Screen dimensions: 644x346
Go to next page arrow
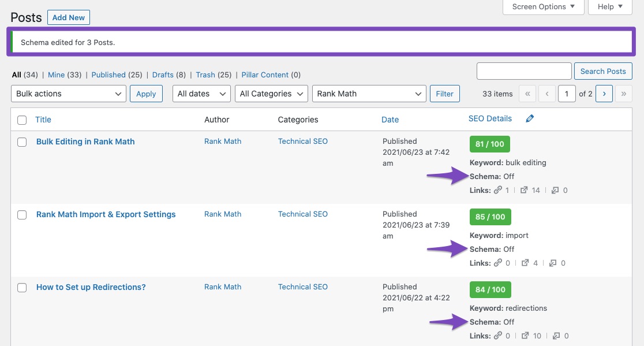pos(604,94)
